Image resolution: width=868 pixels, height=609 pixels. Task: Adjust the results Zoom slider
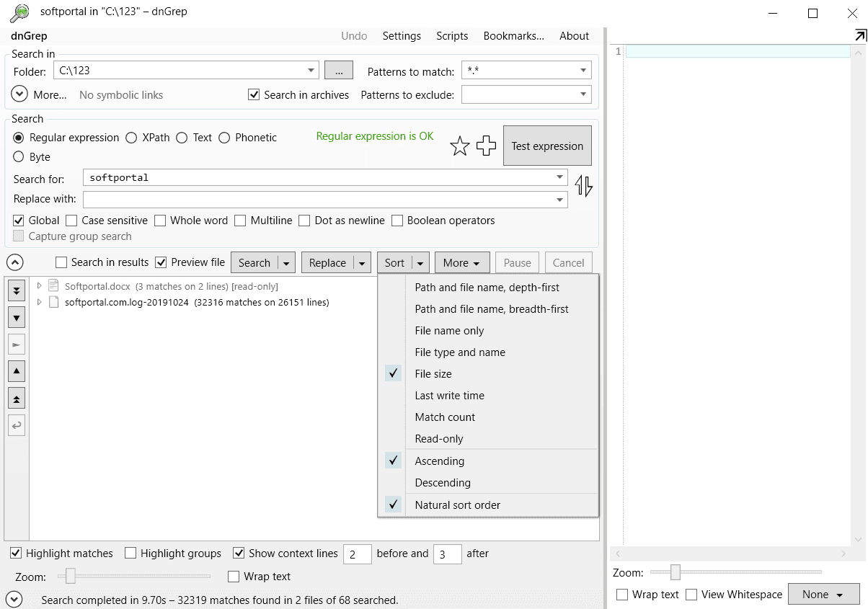tap(71, 576)
